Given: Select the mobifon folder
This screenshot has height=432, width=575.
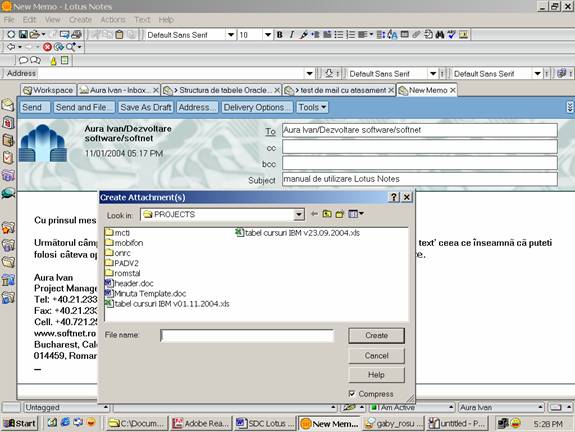Looking at the screenshot, I should point(124,243).
